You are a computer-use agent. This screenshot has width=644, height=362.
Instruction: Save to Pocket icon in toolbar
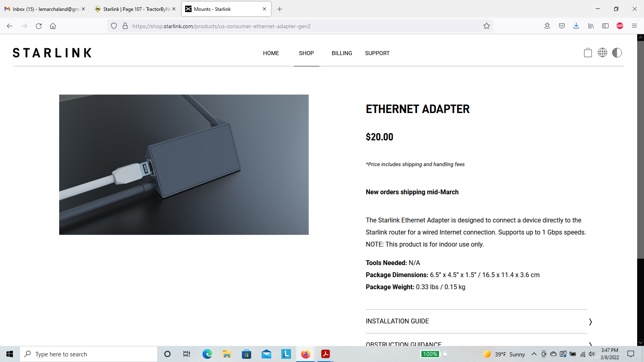(x=562, y=26)
